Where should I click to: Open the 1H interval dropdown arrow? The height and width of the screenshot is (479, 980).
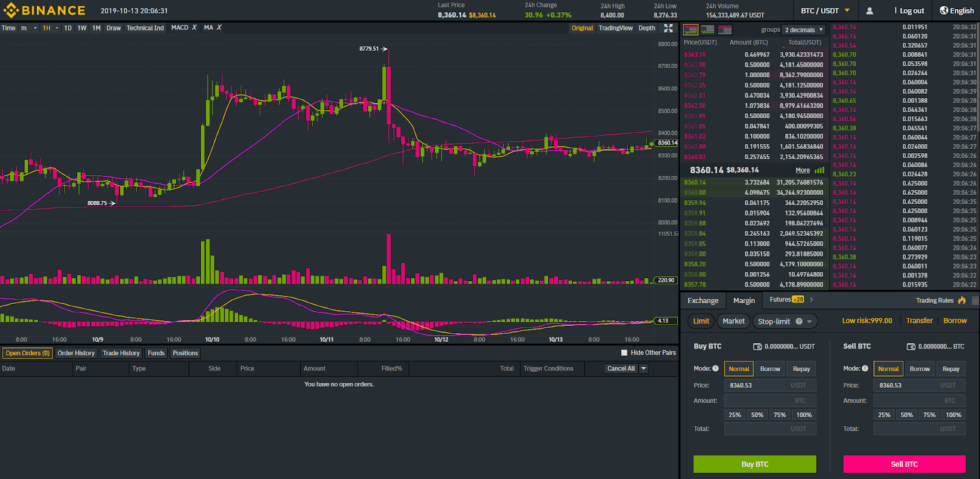pos(57,28)
